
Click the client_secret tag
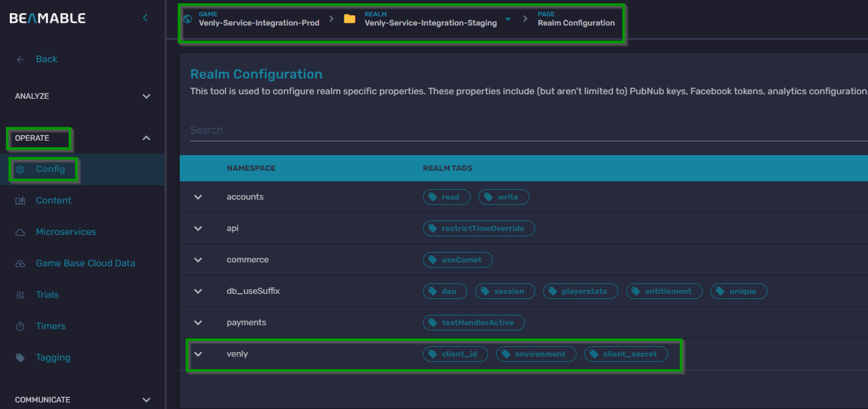pos(626,354)
